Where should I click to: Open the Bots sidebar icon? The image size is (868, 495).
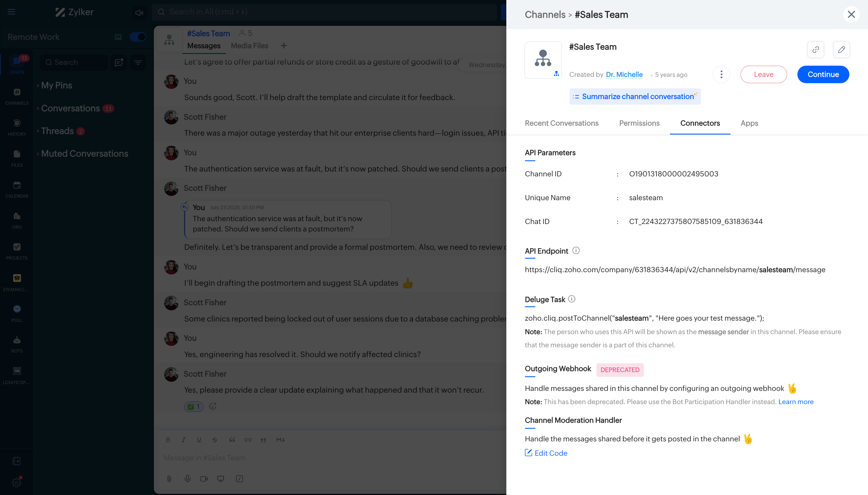17,344
